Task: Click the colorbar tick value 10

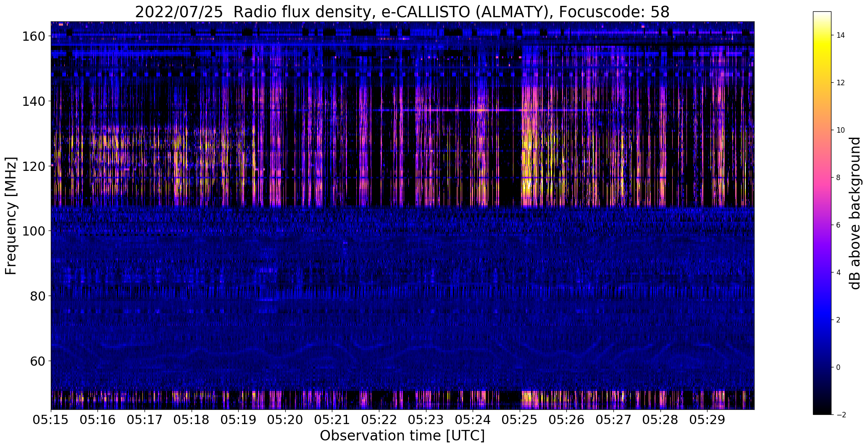Action: 841,130
